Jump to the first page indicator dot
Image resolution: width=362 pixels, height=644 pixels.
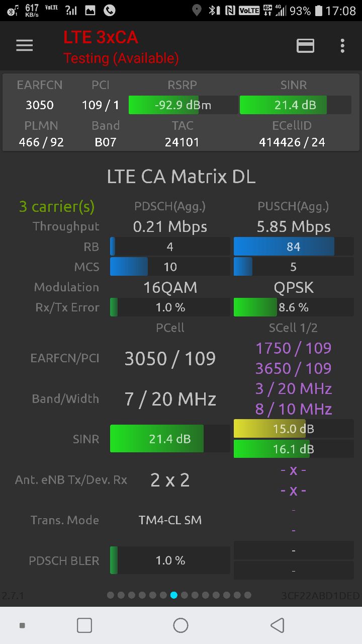pos(111,595)
